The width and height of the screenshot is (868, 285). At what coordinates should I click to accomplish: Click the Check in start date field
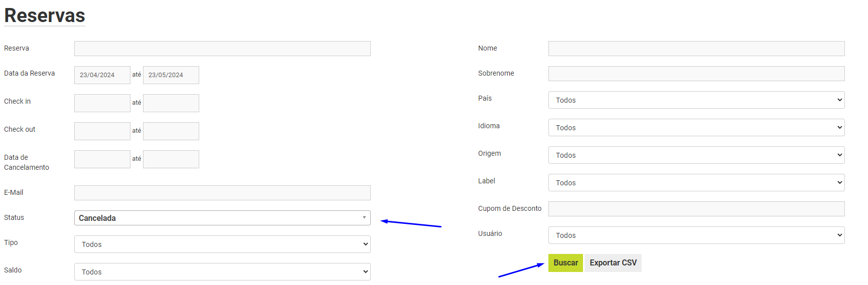[102, 103]
